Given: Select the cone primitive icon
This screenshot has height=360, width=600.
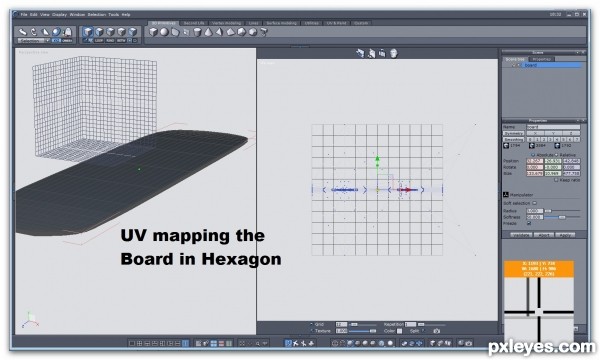Looking at the screenshot, I should pos(208,32).
